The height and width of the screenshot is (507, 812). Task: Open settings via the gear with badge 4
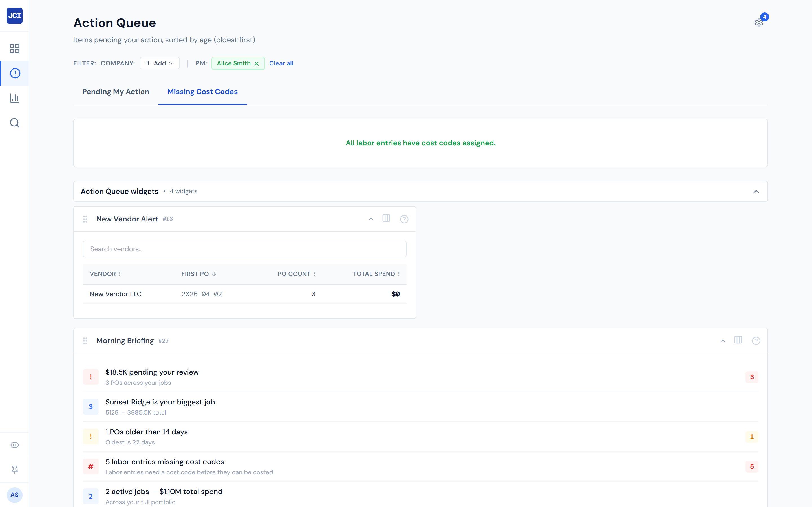(759, 22)
